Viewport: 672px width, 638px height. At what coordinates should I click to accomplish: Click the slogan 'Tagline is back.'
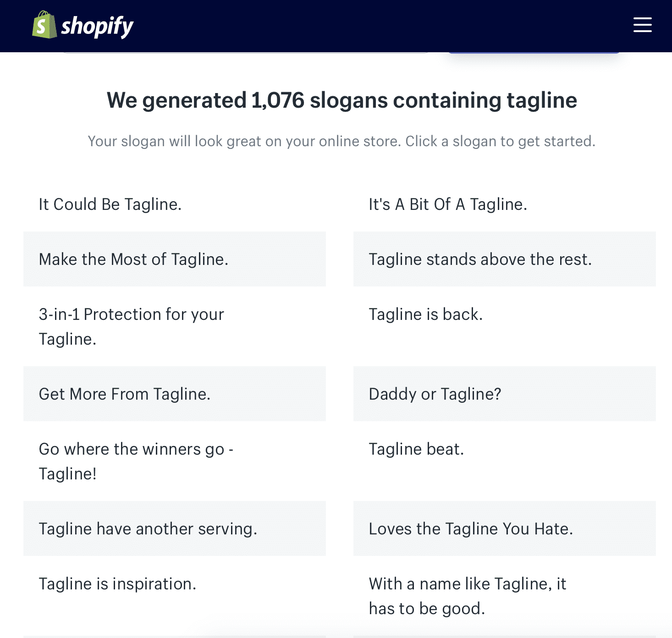(x=426, y=314)
